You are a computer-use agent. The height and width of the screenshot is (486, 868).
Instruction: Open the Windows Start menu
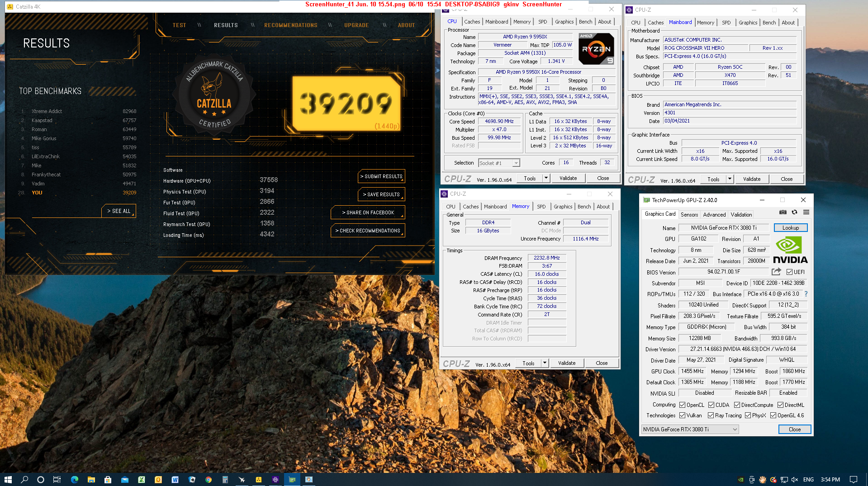pyautogui.click(x=8, y=480)
